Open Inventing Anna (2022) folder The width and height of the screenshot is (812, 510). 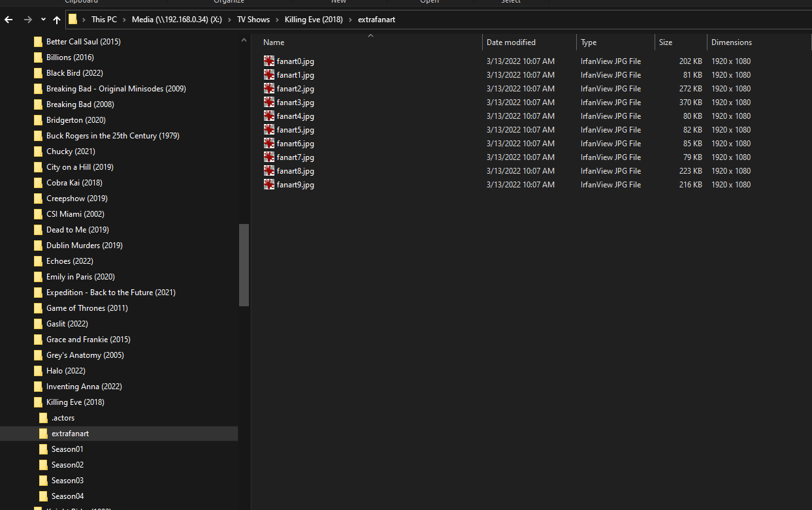click(84, 387)
